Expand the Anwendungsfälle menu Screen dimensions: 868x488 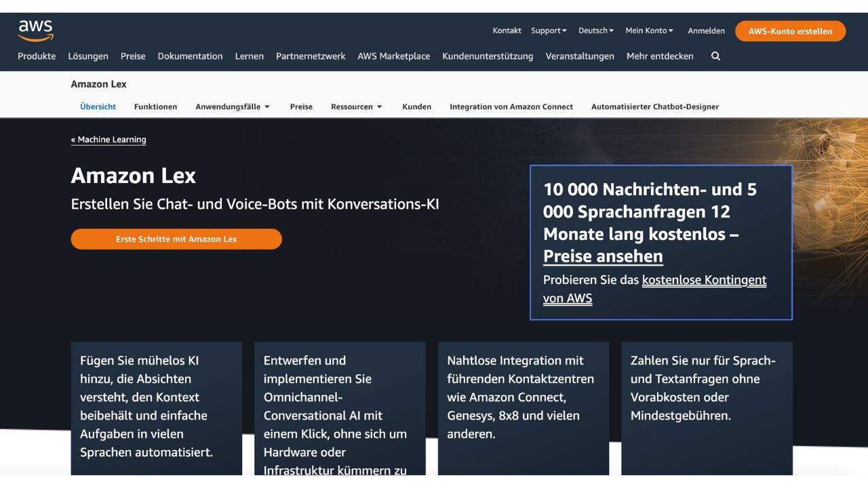pyautogui.click(x=231, y=106)
